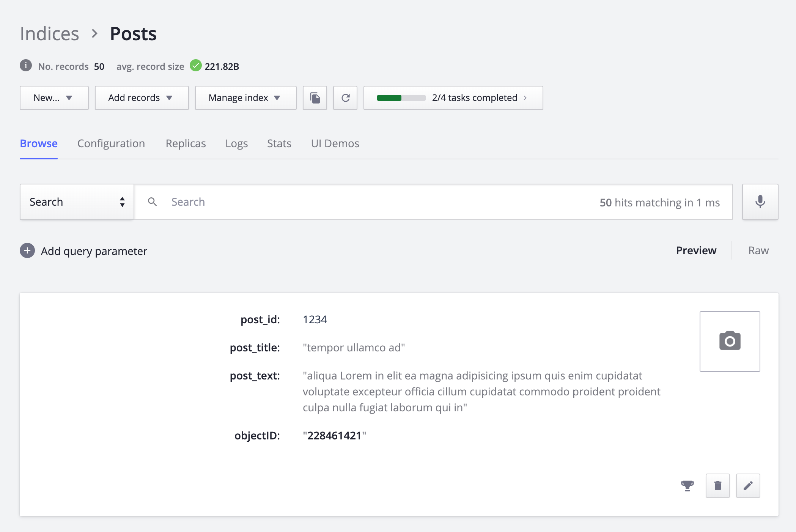Switch to the Configuration tab

(x=111, y=143)
